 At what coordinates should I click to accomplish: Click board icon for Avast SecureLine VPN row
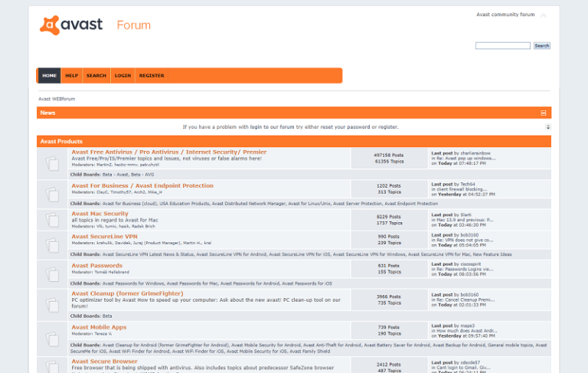(x=53, y=245)
